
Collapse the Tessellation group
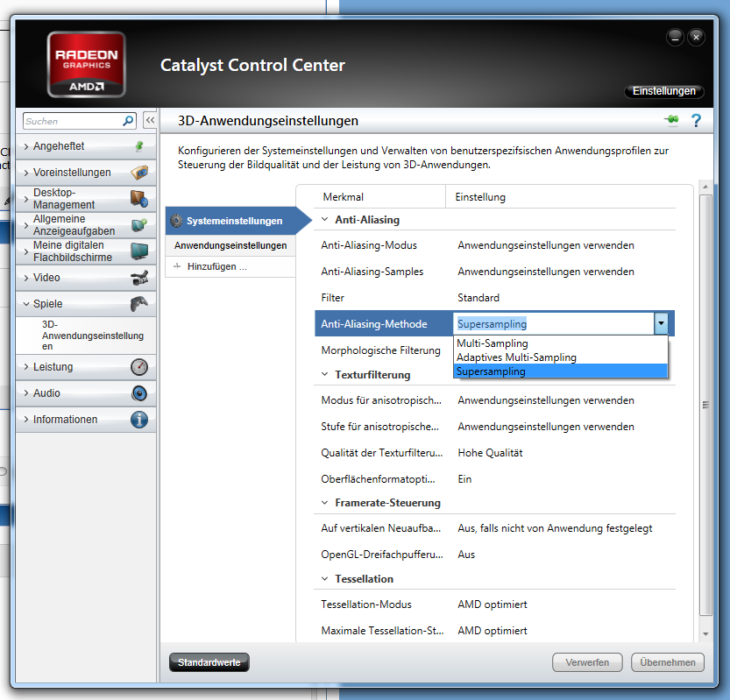tap(325, 578)
